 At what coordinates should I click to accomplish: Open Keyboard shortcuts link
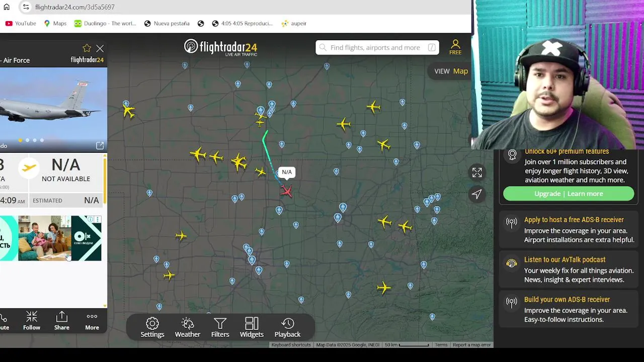click(x=291, y=345)
